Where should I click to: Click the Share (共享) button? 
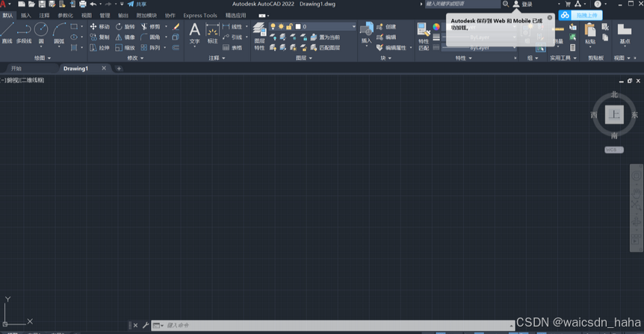pos(137,4)
